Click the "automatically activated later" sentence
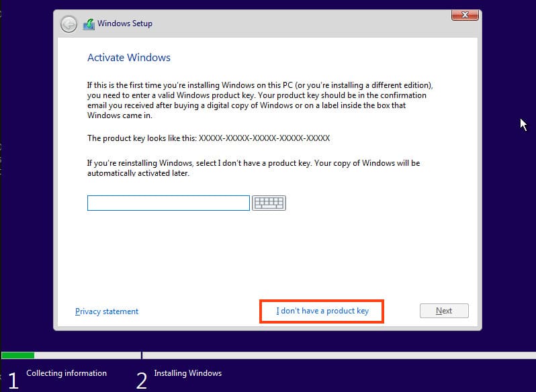536x392 pixels. point(138,173)
